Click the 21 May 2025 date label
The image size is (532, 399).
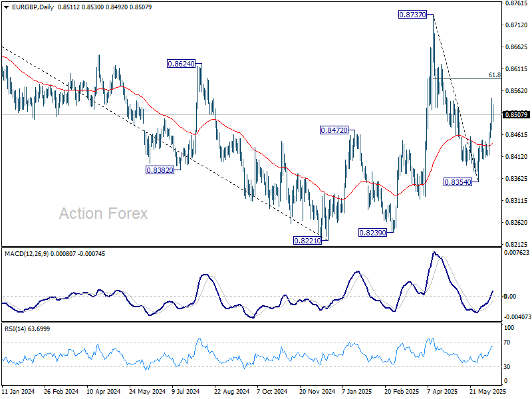488,391
